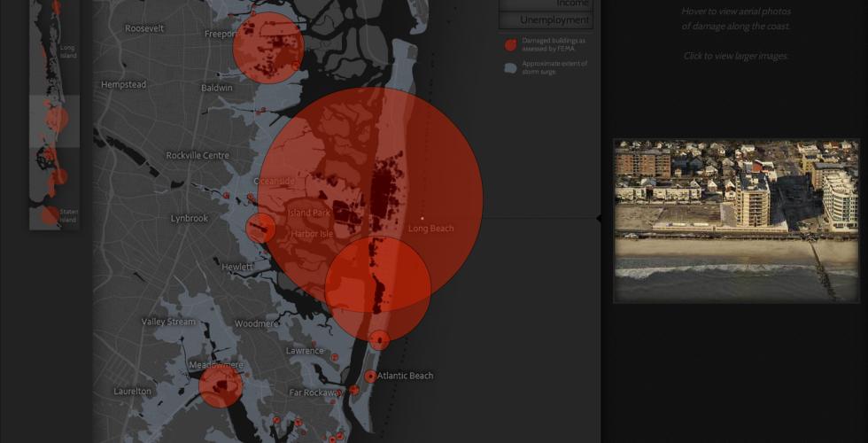Viewport: 868px width, 443px height.
Task: Click the Hempstead map label
Action: [x=123, y=85]
